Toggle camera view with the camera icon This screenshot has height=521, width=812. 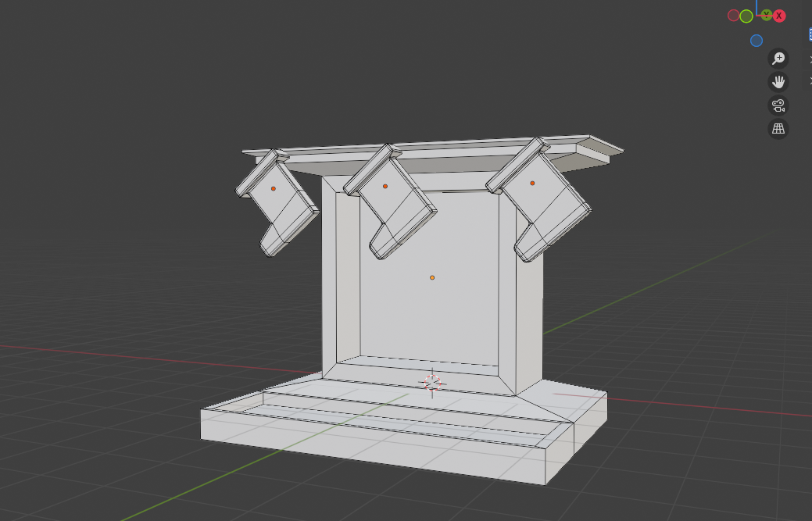click(778, 105)
